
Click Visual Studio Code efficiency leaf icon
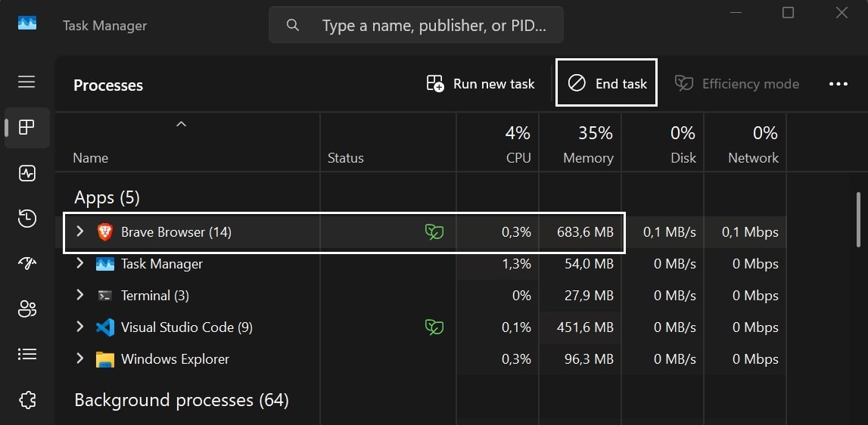point(434,327)
